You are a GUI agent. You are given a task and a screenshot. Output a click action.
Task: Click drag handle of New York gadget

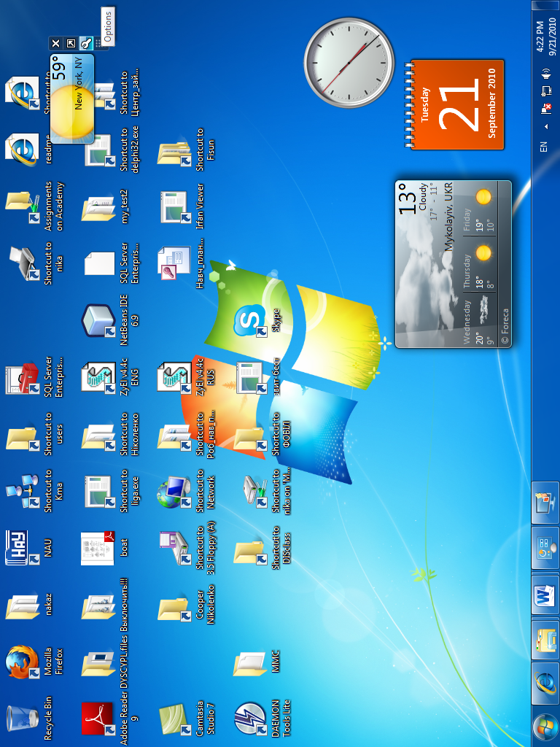coord(99,44)
